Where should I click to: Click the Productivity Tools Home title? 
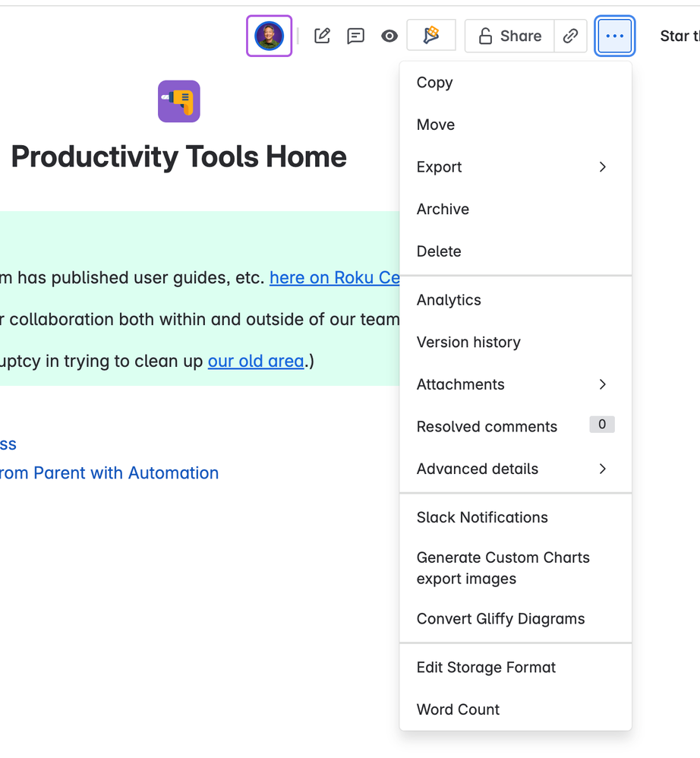point(178,156)
